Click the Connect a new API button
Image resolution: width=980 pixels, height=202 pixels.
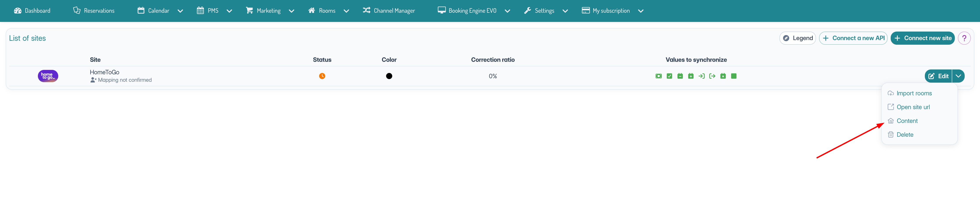pos(853,38)
